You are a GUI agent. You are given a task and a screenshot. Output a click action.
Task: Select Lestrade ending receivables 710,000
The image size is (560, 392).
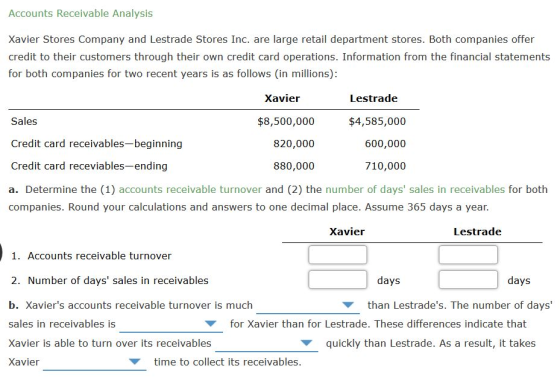coord(385,166)
